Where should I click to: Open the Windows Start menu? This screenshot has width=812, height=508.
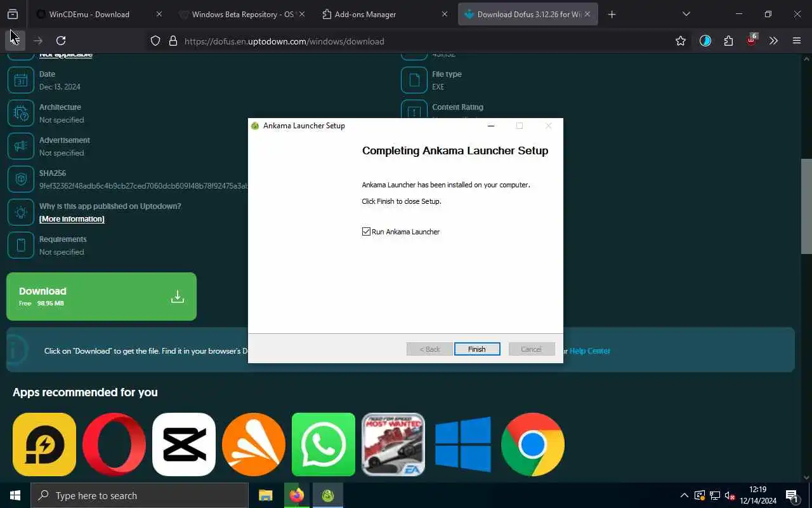click(15, 495)
